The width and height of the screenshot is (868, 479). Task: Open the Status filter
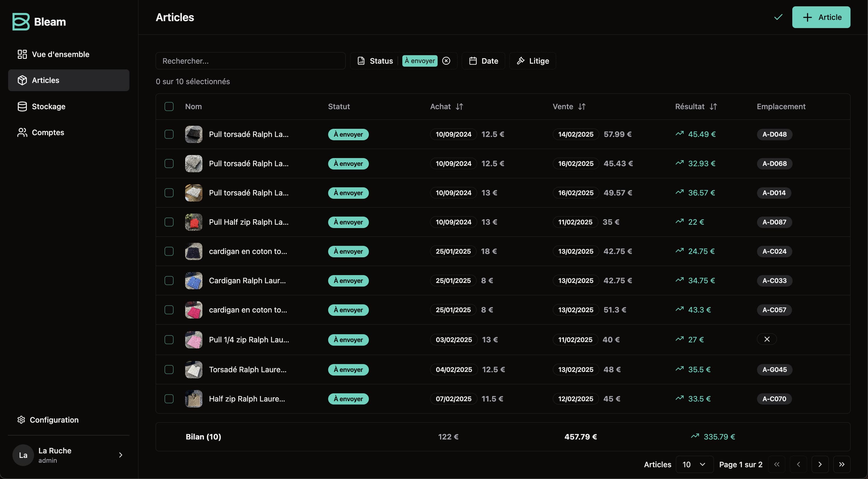click(x=375, y=61)
